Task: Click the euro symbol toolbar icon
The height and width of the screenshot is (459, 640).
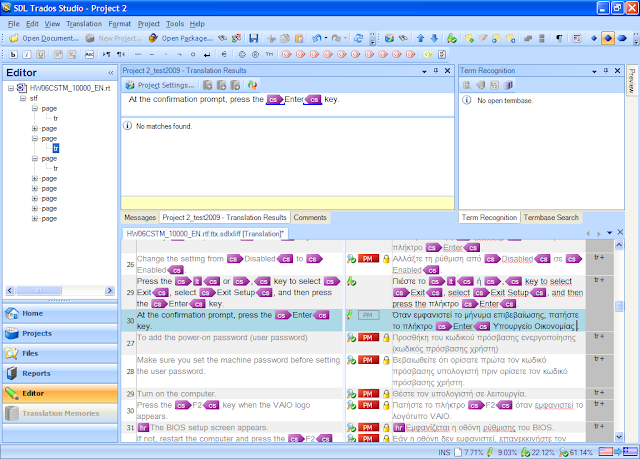Action: (224, 54)
